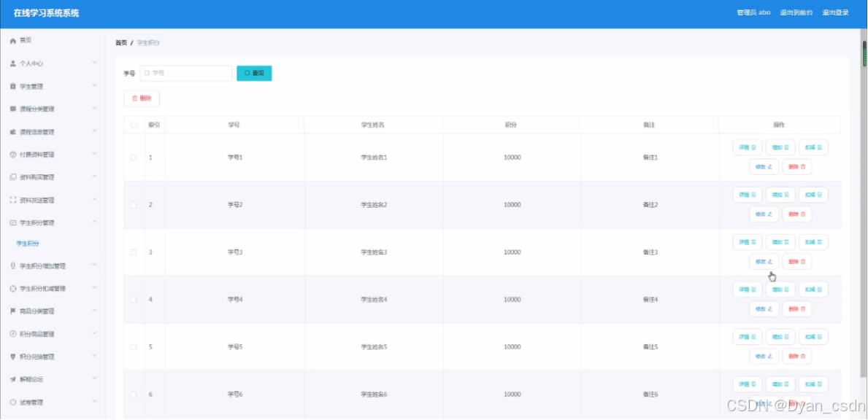Click cell 学生姓名6

[374, 394]
